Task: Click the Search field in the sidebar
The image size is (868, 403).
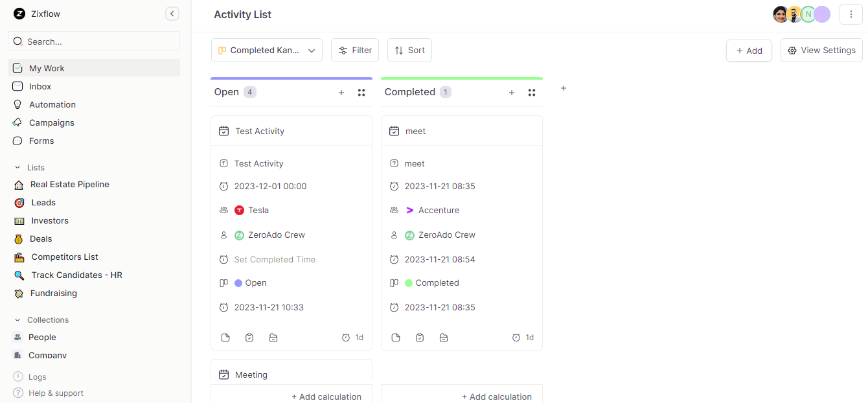Action: click(x=94, y=41)
